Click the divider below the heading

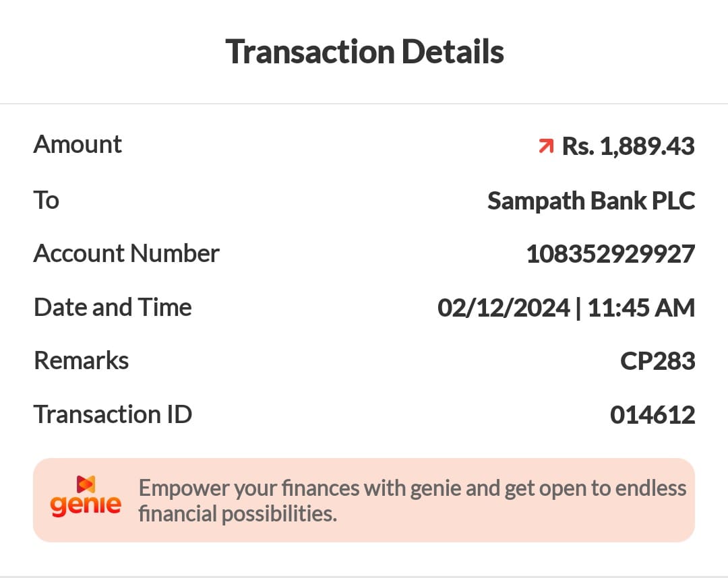click(x=364, y=104)
